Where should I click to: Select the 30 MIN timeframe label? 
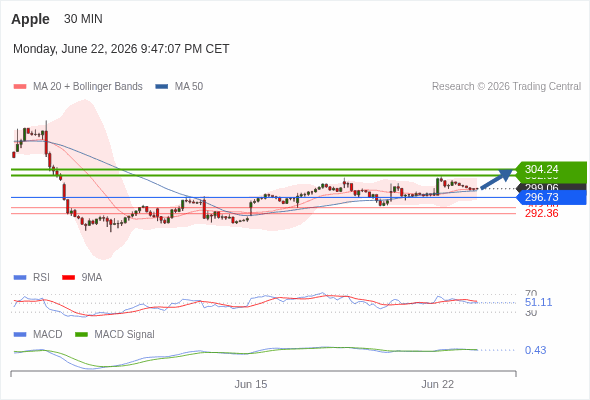pos(83,19)
